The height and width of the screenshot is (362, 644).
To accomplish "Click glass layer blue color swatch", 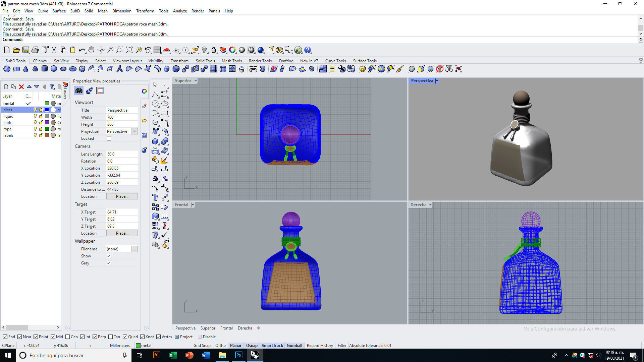I will tap(47, 110).
